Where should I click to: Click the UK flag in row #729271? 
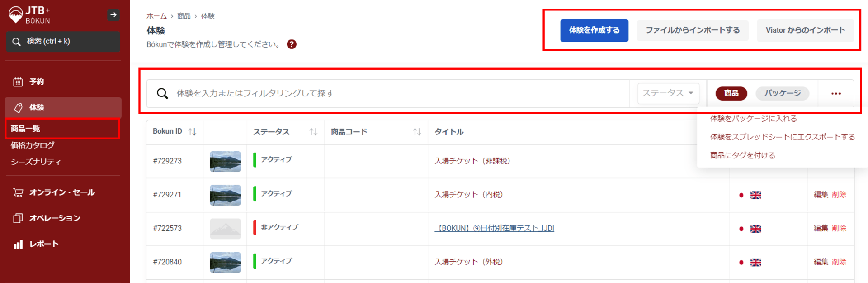click(755, 195)
